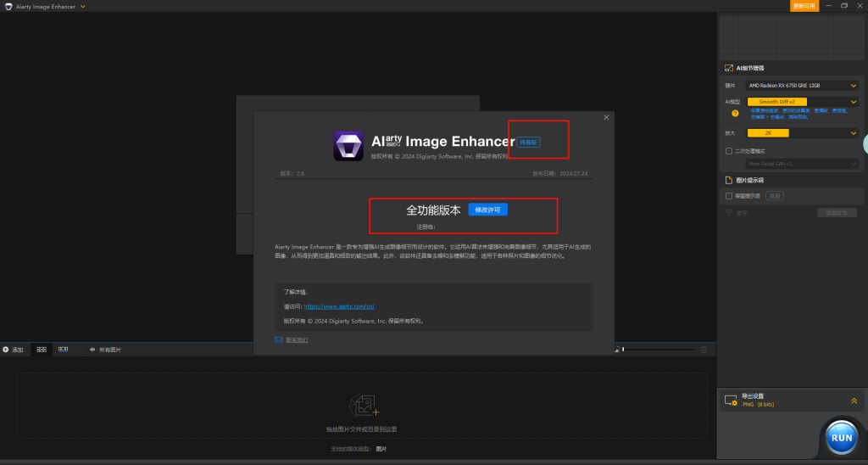Click the trash delete icon by zoom slider

(703, 350)
